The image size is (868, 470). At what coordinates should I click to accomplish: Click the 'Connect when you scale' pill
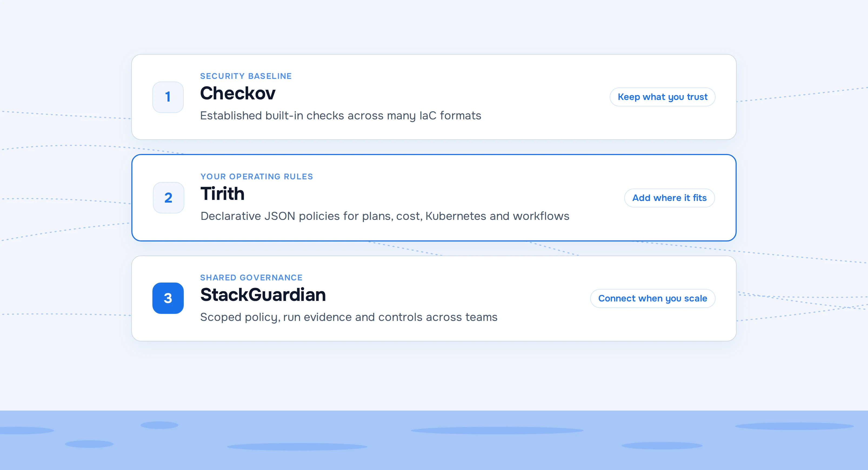652,298
